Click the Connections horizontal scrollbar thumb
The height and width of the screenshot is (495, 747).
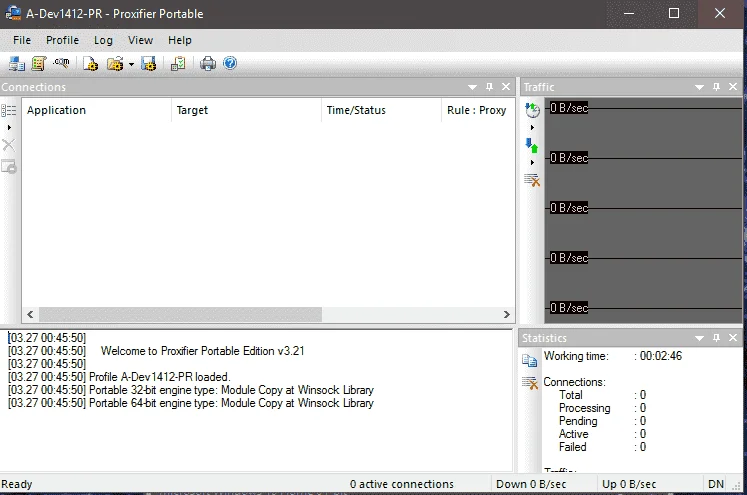pos(181,314)
